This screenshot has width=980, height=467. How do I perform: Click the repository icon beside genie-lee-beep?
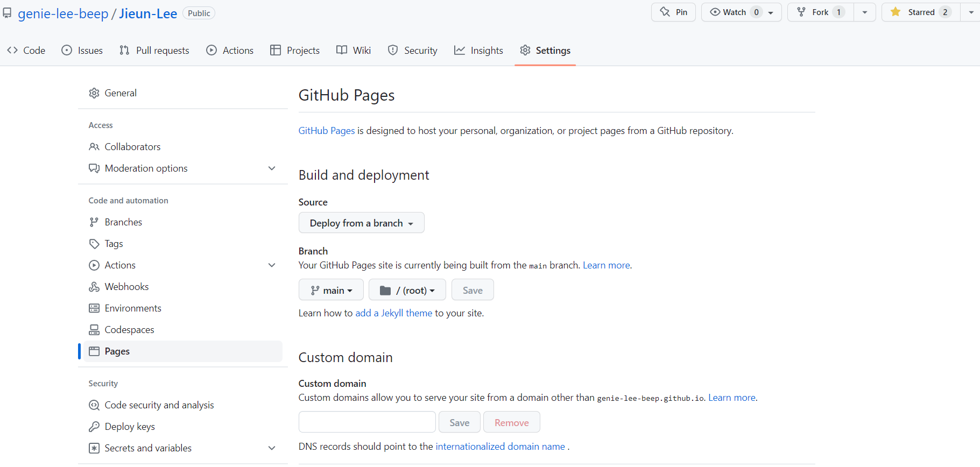tap(7, 13)
